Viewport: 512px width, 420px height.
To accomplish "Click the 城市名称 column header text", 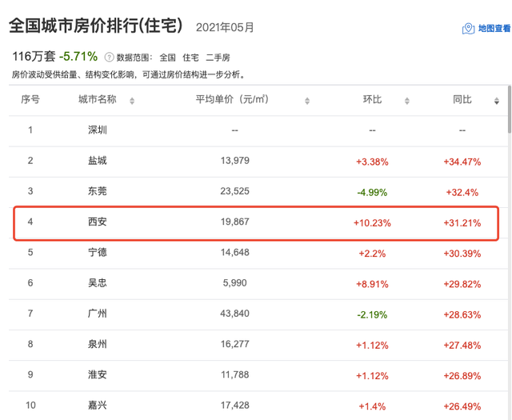I will coord(98,99).
